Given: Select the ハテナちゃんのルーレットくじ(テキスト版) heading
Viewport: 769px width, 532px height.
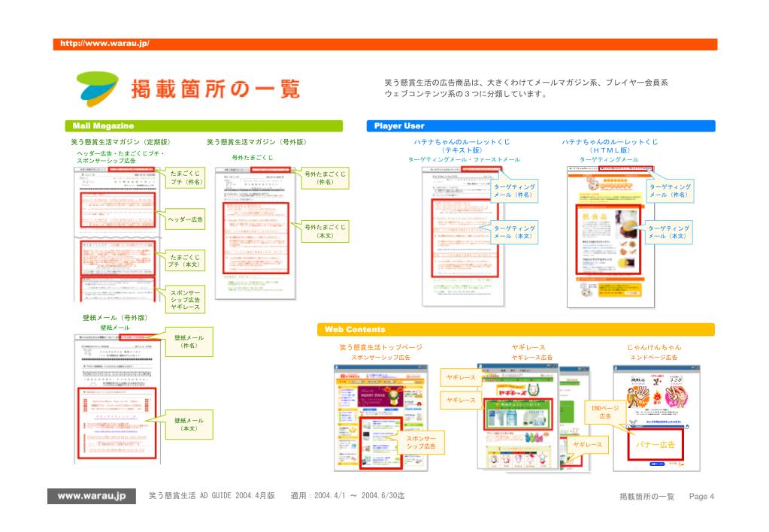Looking at the screenshot, I should pyautogui.click(x=462, y=146).
